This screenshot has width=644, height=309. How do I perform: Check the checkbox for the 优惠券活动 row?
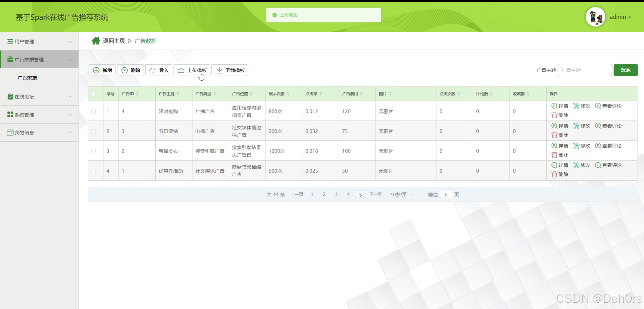[94, 171]
